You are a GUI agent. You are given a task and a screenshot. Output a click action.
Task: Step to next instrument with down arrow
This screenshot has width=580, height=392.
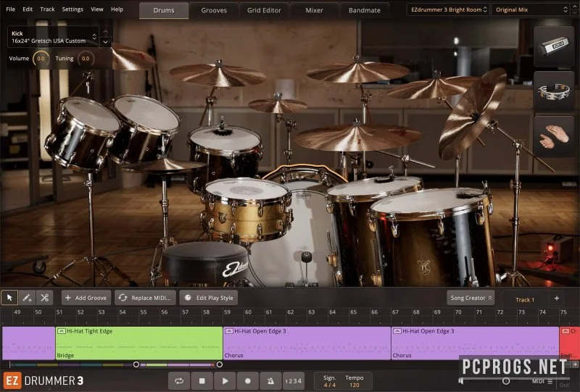click(x=105, y=42)
